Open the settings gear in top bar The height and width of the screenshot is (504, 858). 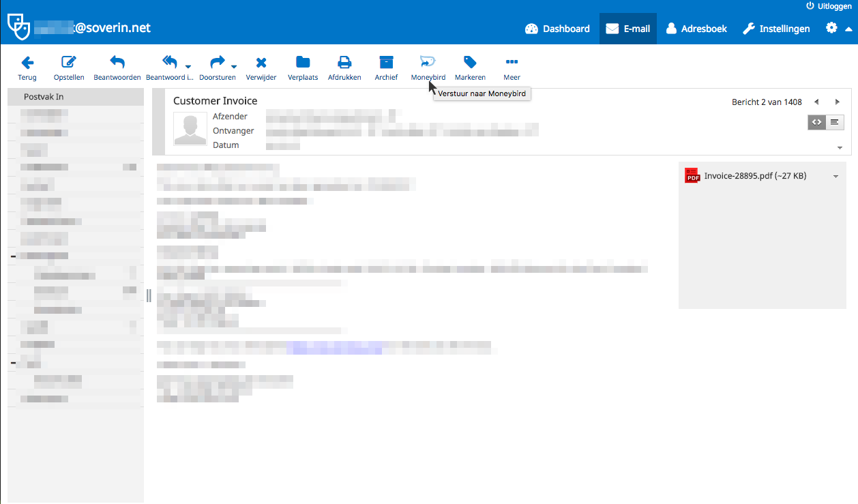pos(831,28)
